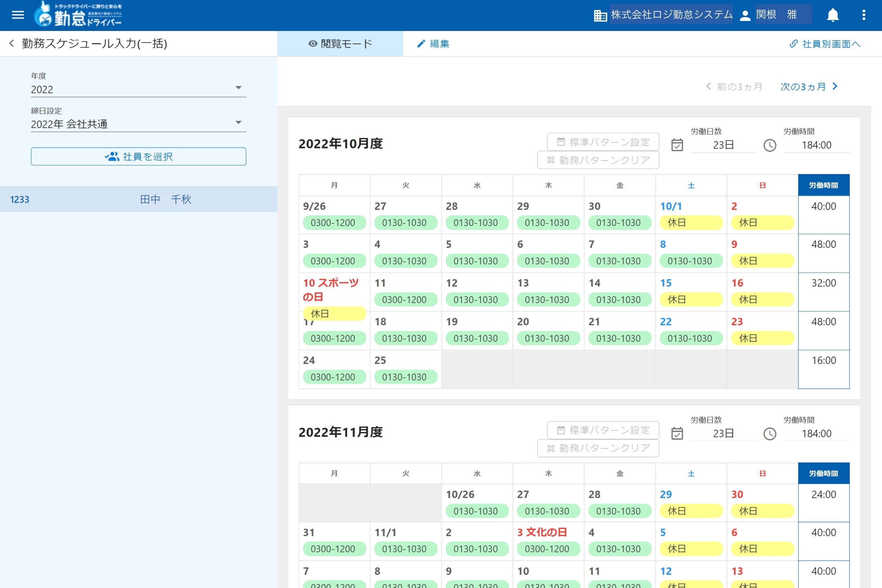The height and width of the screenshot is (588, 882).
Task: Click the 23日 労働日数 value for 2022年11月度
Action: (x=724, y=433)
